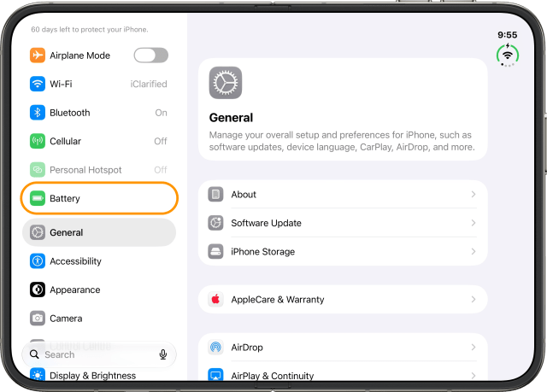The image size is (547, 392).
Task: Click the iClarified network name
Action: (x=149, y=84)
